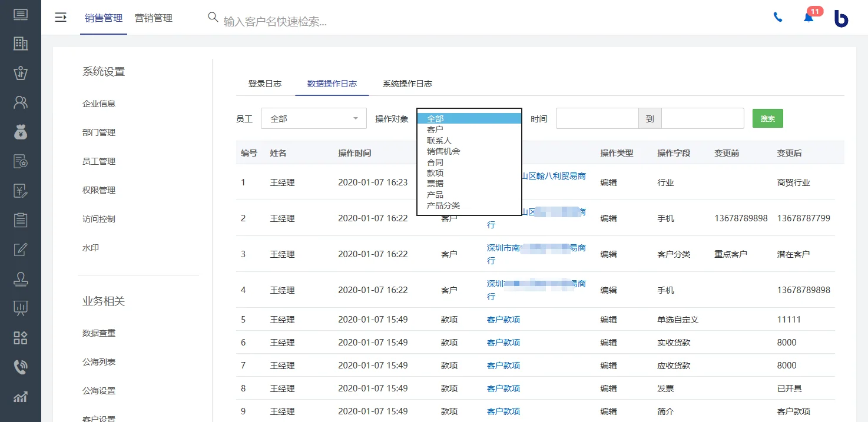Click the apps grid sidebar icon
Image resolution: width=868 pixels, height=422 pixels.
(x=21, y=337)
